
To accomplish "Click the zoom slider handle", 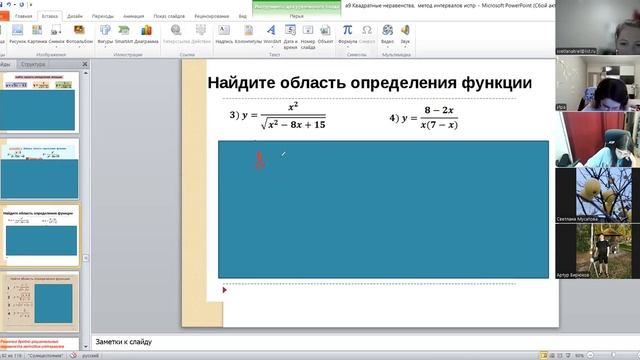I will [x=613, y=356].
